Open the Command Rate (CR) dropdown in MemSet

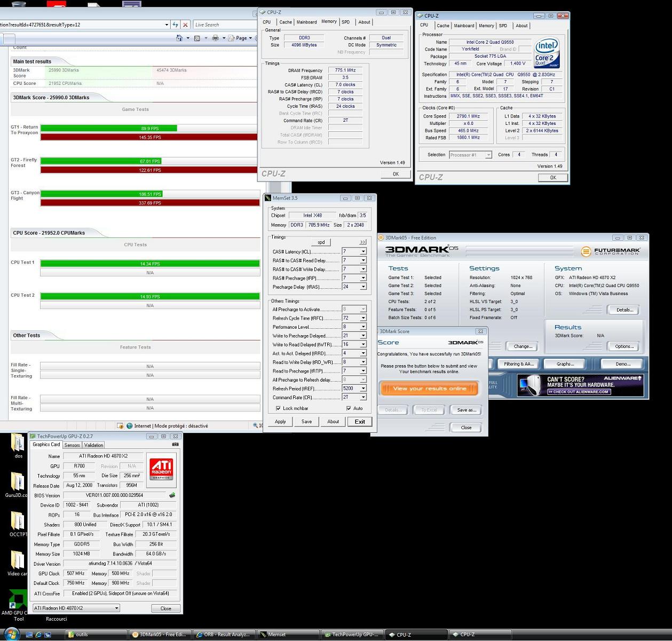click(363, 397)
